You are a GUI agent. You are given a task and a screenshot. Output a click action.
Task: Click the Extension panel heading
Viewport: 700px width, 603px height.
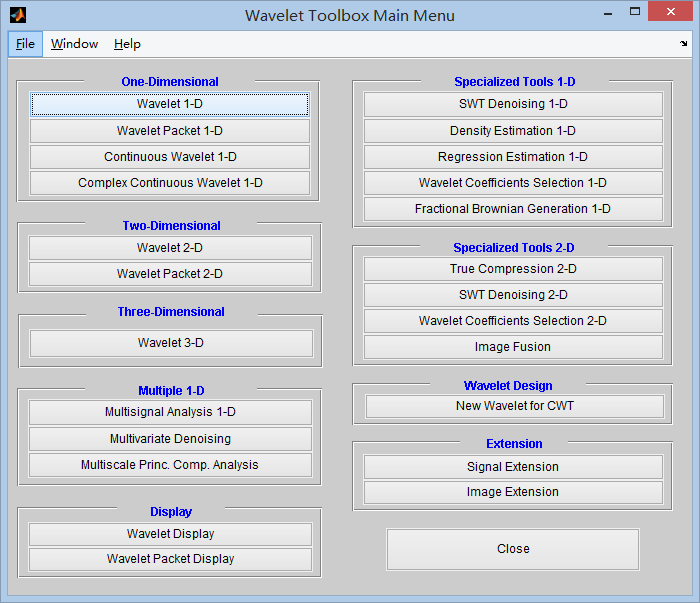514,444
